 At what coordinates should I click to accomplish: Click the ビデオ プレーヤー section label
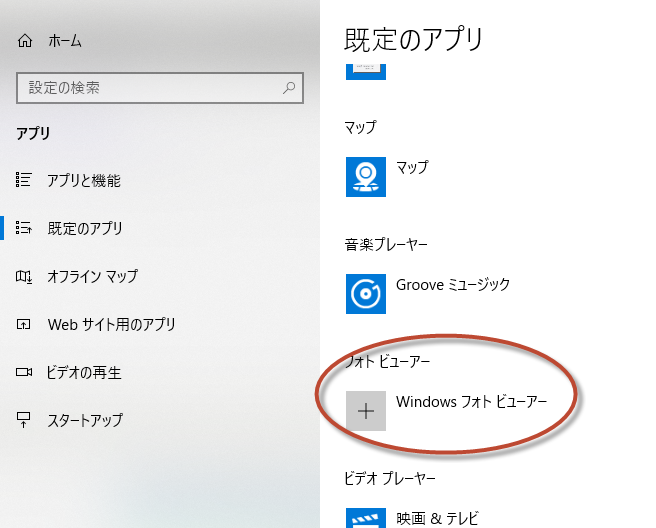(x=390, y=478)
